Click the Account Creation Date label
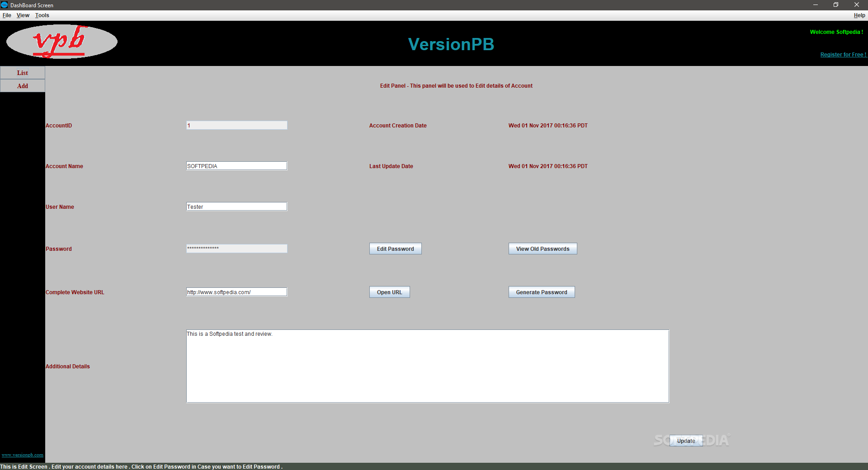The image size is (868, 470). [x=398, y=126]
